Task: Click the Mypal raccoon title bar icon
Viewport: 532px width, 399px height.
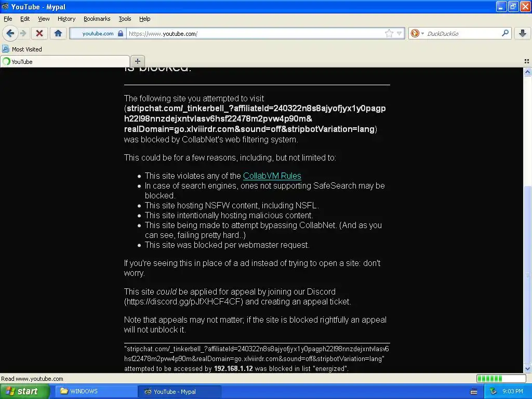Action: coord(5,6)
